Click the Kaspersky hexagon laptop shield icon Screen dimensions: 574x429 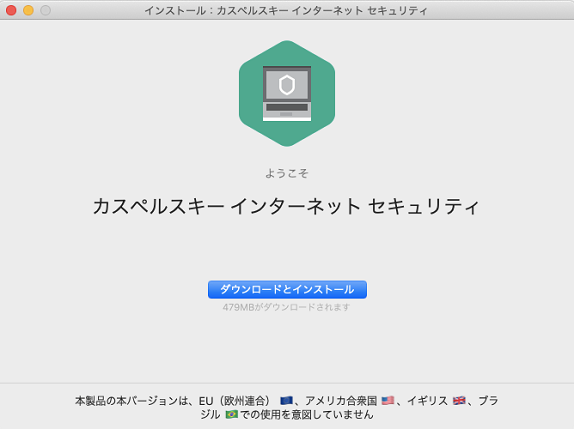(x=287, y=93)
